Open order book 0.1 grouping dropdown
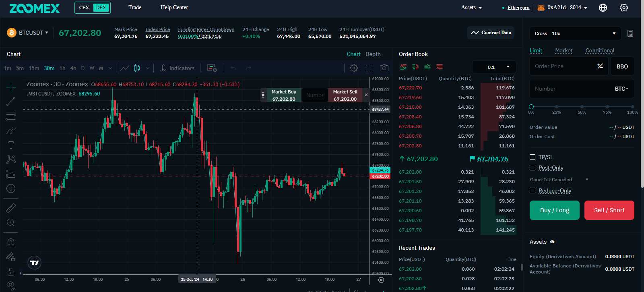This screenshot has height=292, width=644. coord(494,67)
